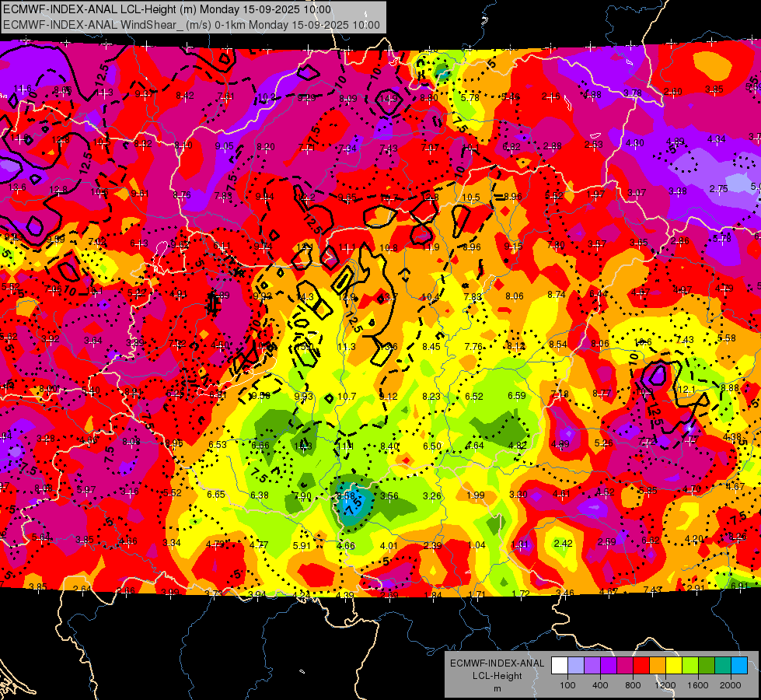Click the legend tick label 1600
Image resolution: width=761 pixels, height=700 pixels.
pyautogui.click(x=698, y=685)
